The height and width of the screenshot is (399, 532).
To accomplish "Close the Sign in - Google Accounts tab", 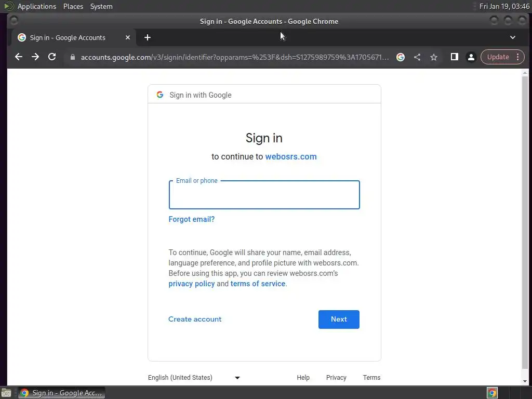I will pos(128,37).
